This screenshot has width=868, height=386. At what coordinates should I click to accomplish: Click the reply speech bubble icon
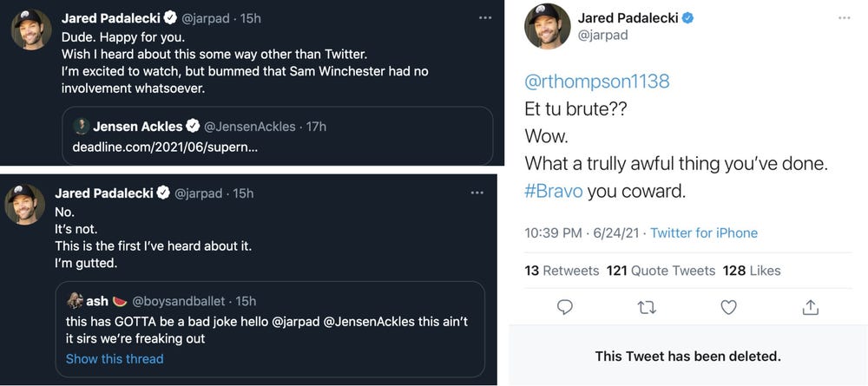564,307
